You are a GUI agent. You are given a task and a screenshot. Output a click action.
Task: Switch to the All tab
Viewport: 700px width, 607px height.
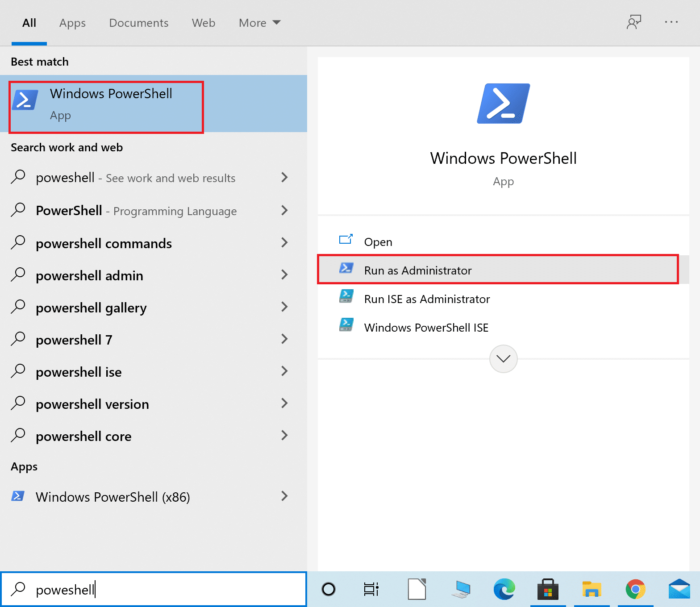(29, 23)
